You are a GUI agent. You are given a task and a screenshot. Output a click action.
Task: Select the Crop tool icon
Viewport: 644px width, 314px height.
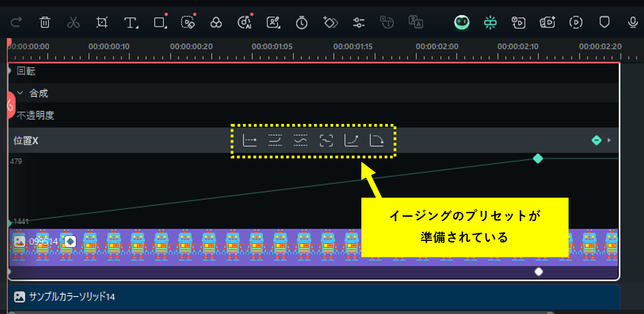[102, 22]
